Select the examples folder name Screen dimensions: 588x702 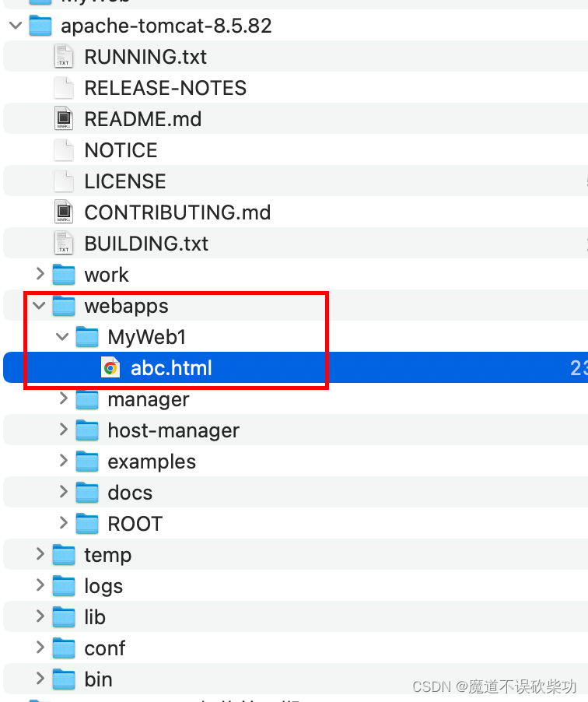152,462
